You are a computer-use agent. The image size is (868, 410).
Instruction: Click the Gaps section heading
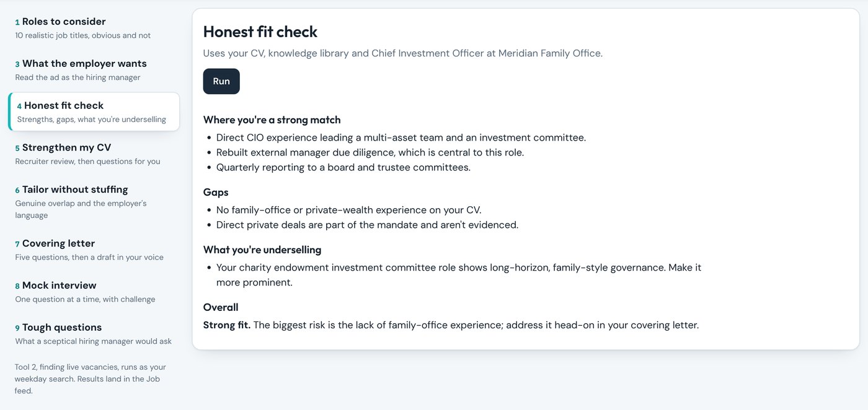coord(216,192)
